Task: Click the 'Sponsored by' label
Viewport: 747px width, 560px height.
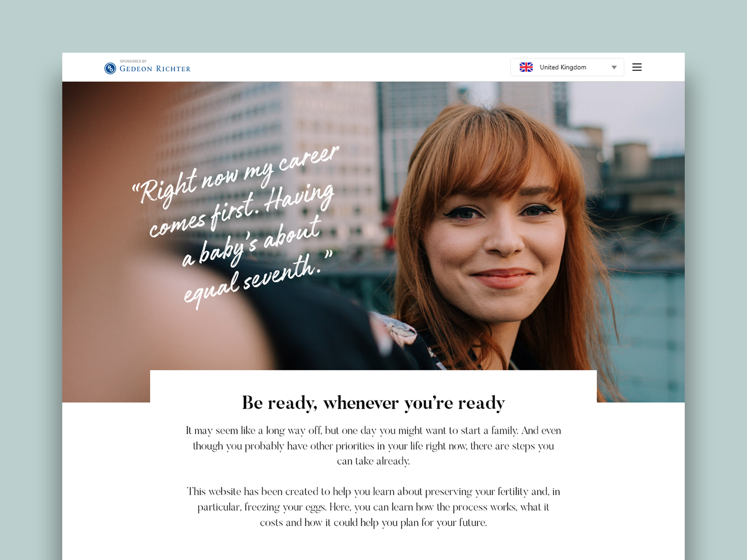Action: point(133,61)
